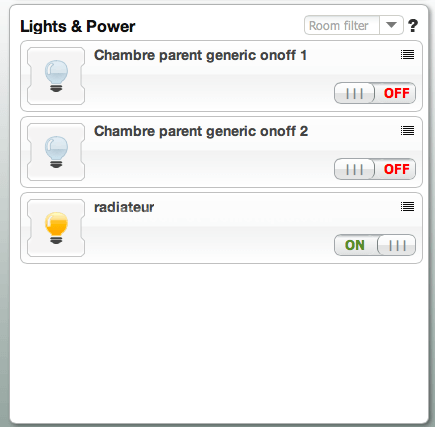435x427 pixels.
Task: Select the Chambre parent generic onoff 2 title
Action: [x=201, y=131]
